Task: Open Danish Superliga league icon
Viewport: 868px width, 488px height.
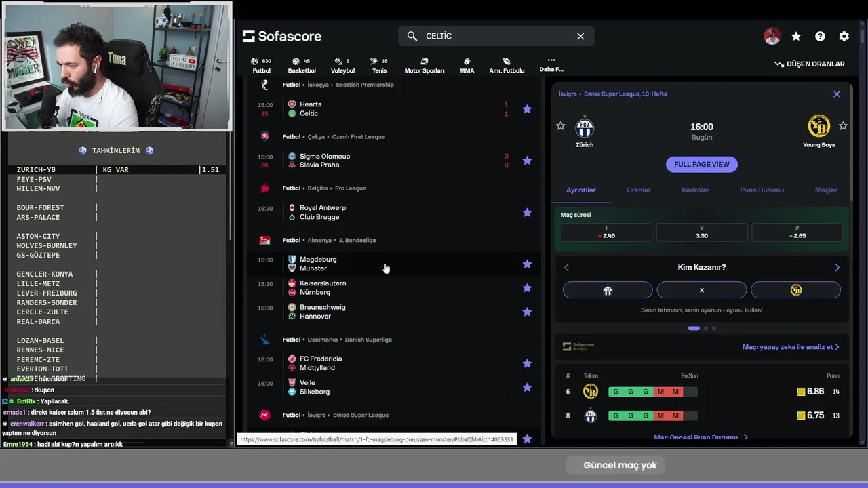Action: click(x=265, y=339)
